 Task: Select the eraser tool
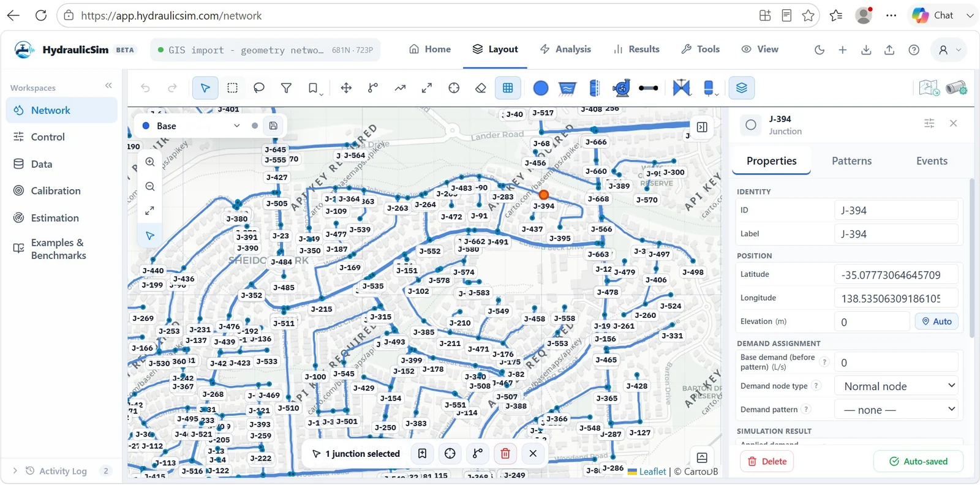tap(481, 88)
